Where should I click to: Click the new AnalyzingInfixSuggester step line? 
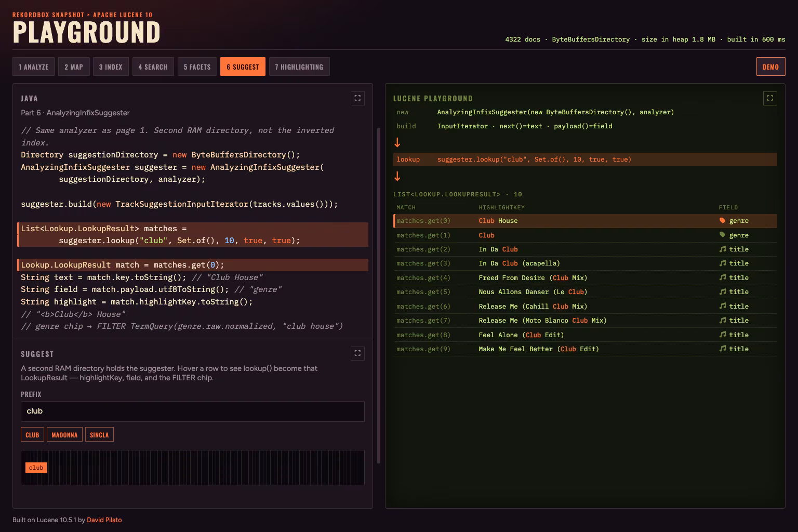pos(585,112)
